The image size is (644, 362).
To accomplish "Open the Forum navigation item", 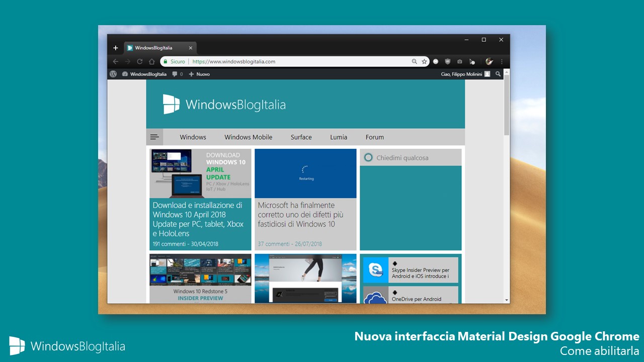I will [x=375, y=137].
